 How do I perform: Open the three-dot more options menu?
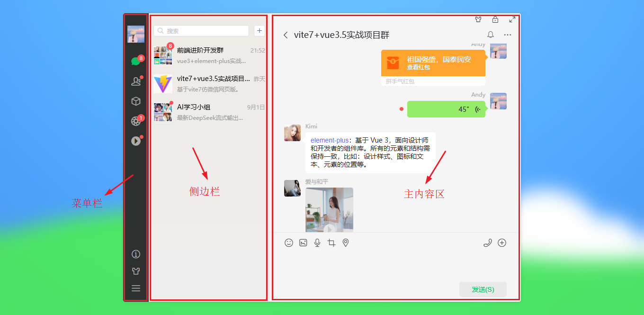click(x=508, y=35)
